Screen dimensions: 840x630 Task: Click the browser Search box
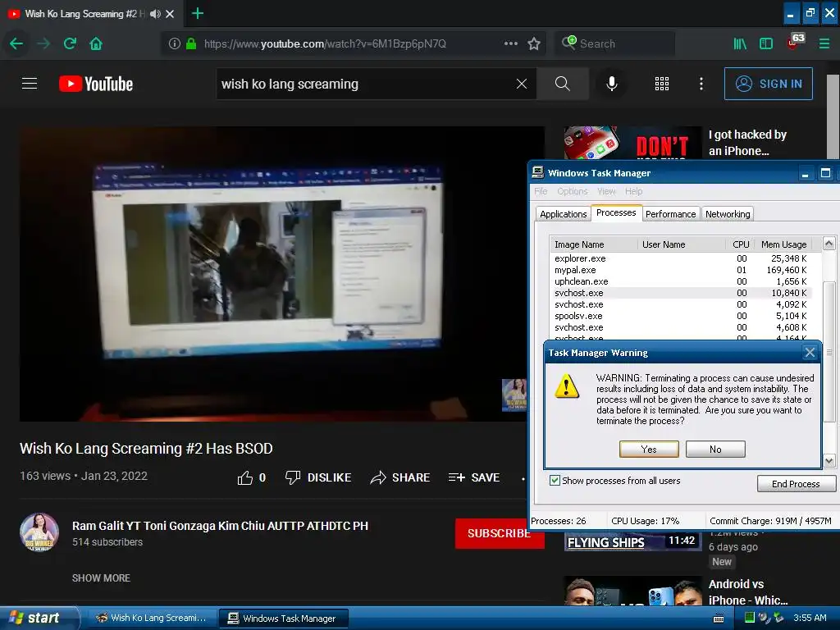tap(614, 44)
